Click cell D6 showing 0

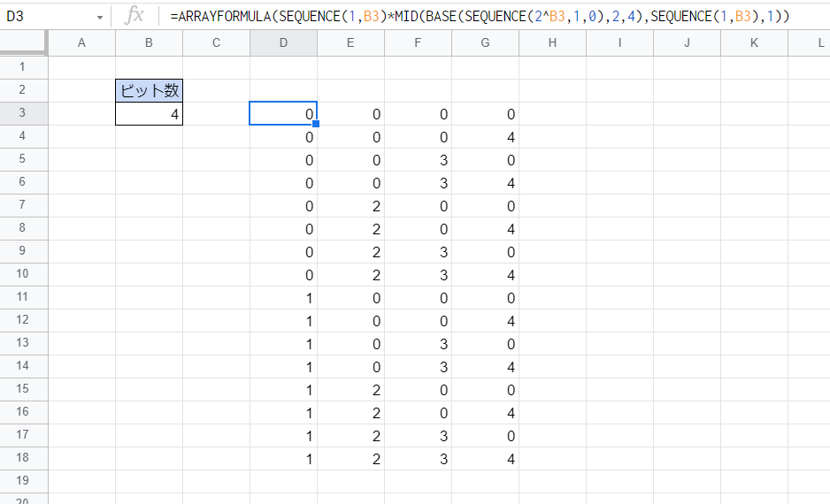point(283,183)
